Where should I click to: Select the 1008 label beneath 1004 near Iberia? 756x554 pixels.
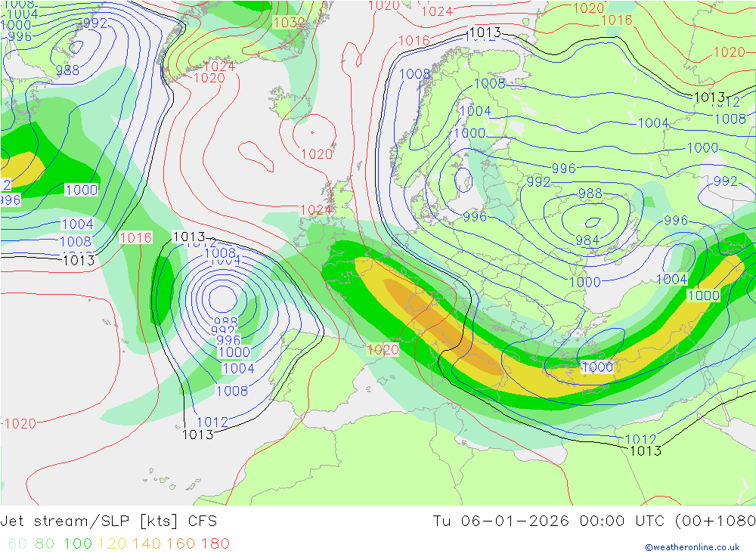232,391
